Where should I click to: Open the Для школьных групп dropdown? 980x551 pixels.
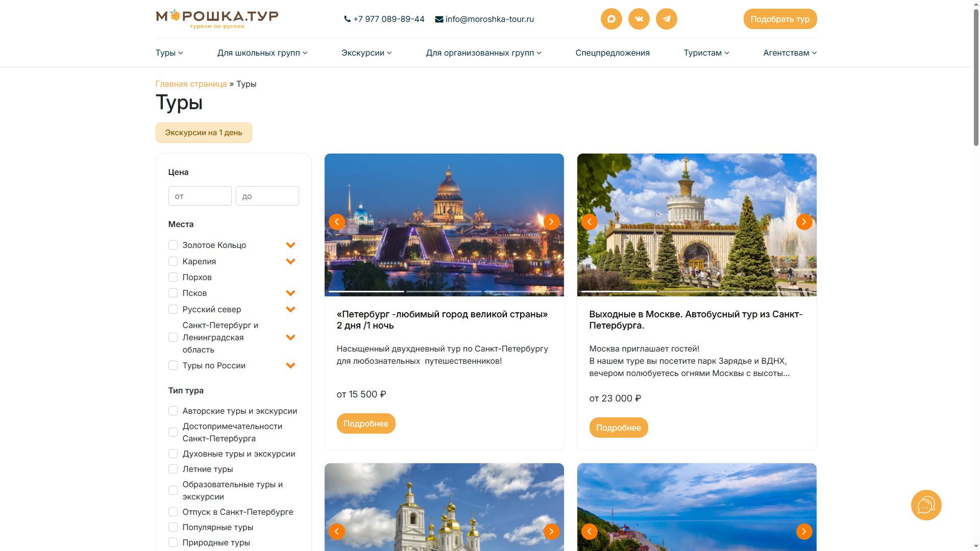tap(262, 53)
